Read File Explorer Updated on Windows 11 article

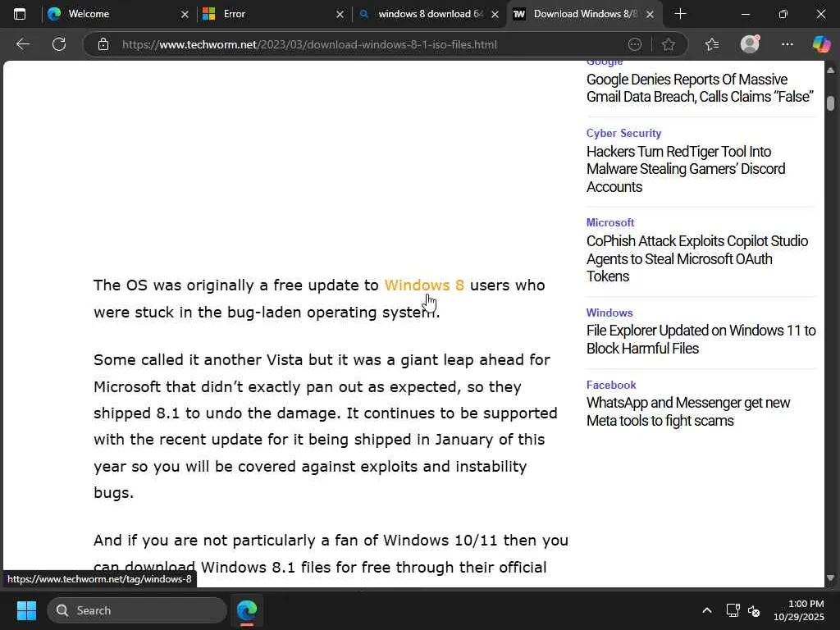pos(701,339)
